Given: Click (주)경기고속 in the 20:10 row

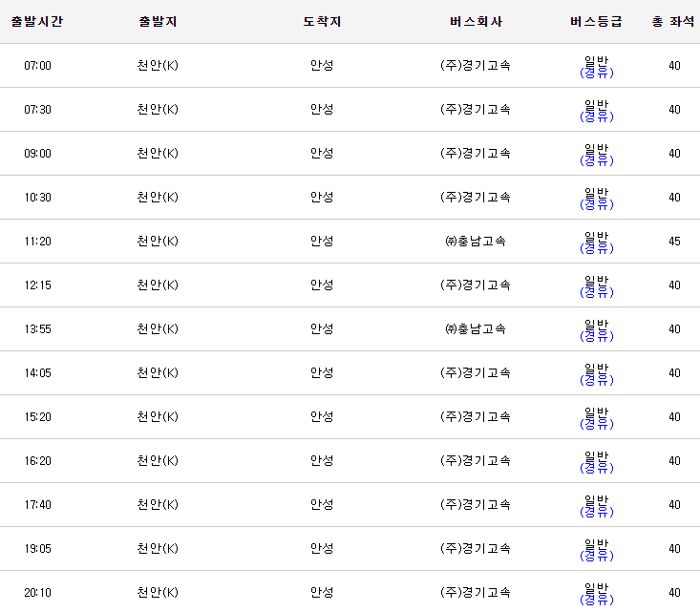Looking at the screenshot, I should click(476, 592).
